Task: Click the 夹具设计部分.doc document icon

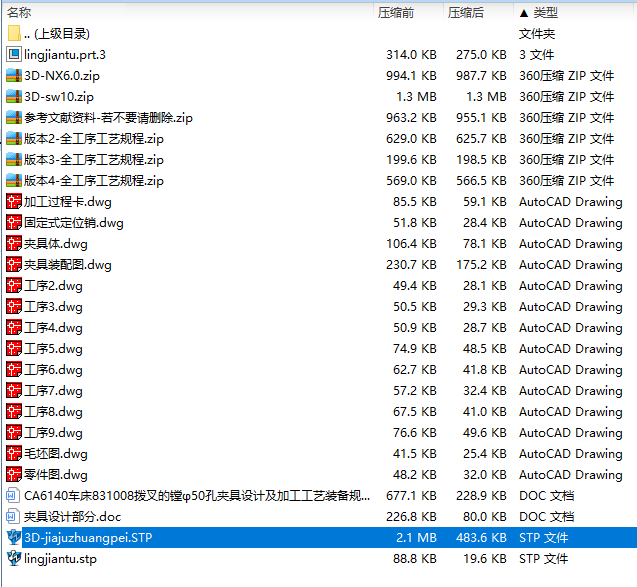Action: [x=13, y=517]
